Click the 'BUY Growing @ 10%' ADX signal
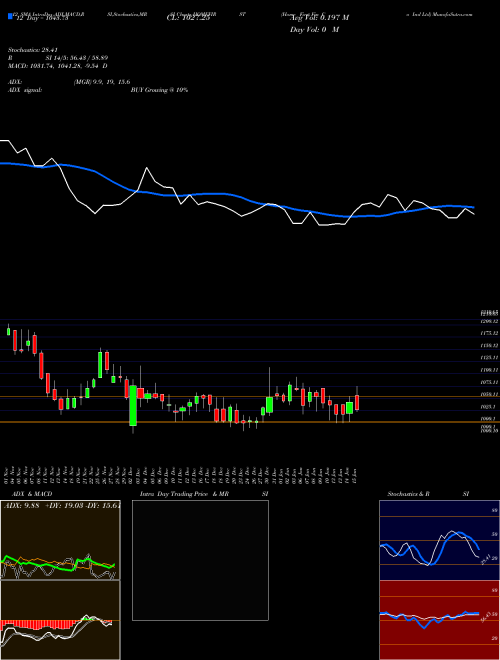500x660 pixels. point(159,90)
